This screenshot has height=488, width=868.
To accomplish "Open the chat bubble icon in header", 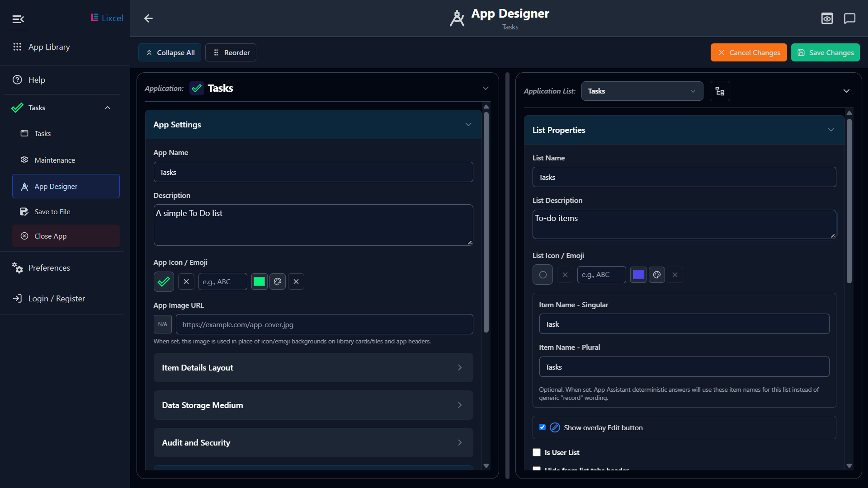I will pos(849,19).
